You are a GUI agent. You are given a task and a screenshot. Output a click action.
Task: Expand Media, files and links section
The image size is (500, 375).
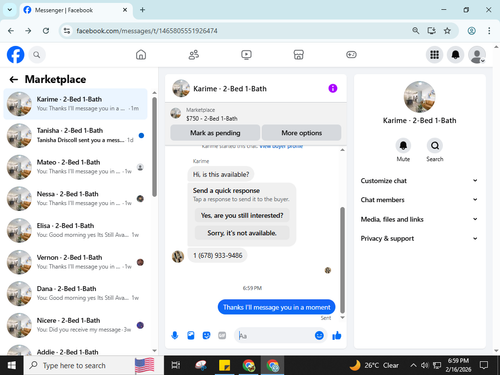click(x=419, y=219)
